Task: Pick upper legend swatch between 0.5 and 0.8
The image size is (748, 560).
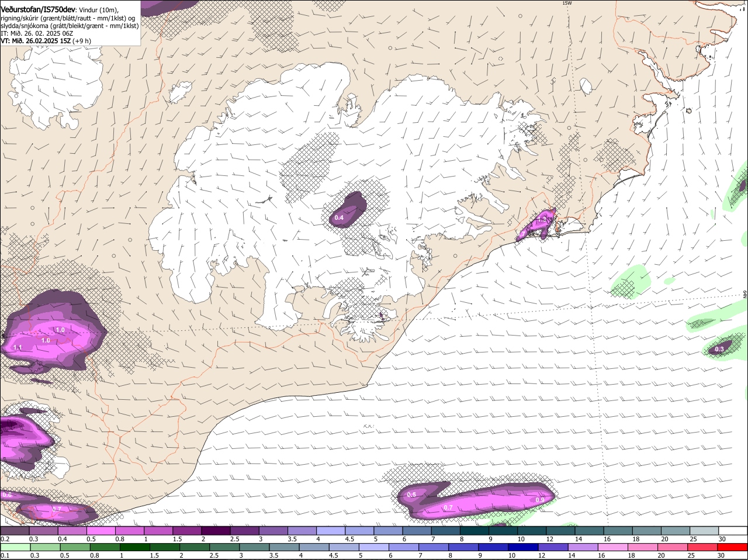Action: coord(101,530)
